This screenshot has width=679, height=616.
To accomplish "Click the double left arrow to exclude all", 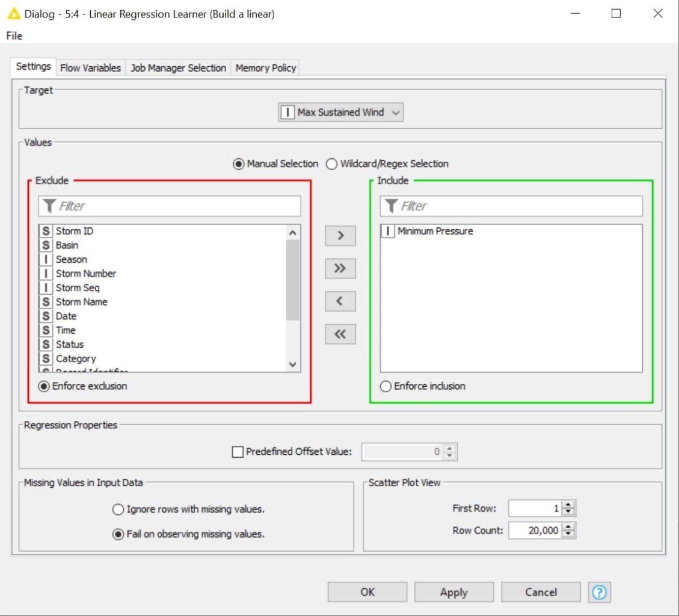I will [x=340, y=334].
